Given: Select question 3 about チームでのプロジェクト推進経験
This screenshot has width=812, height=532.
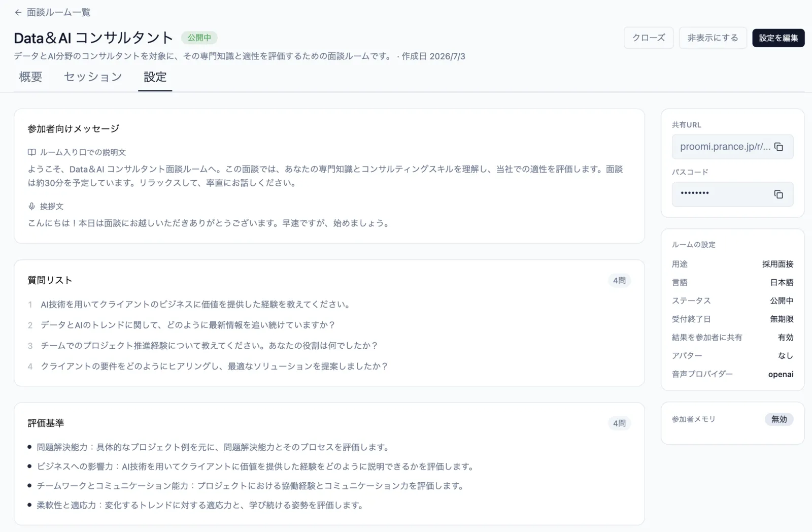Looking at the screenshot, I should point(209,346).
